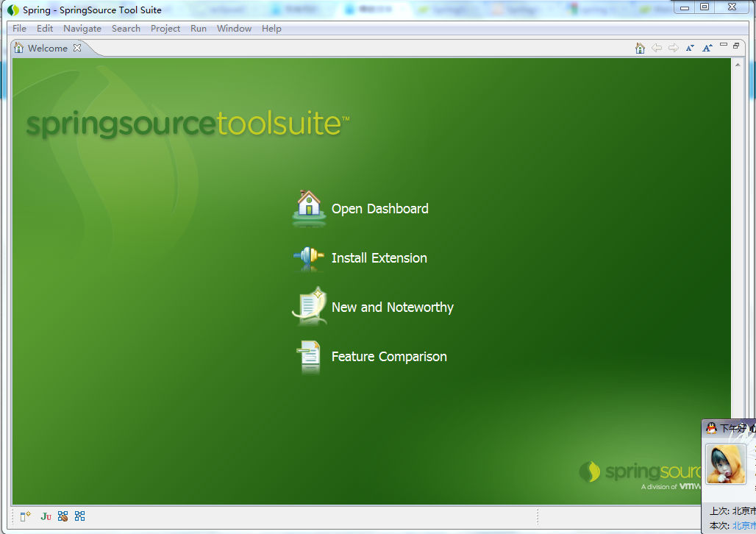Open the Edit menu
This screenshot has height=534, width=756.
pyautogui.click(x=45, y=29)
